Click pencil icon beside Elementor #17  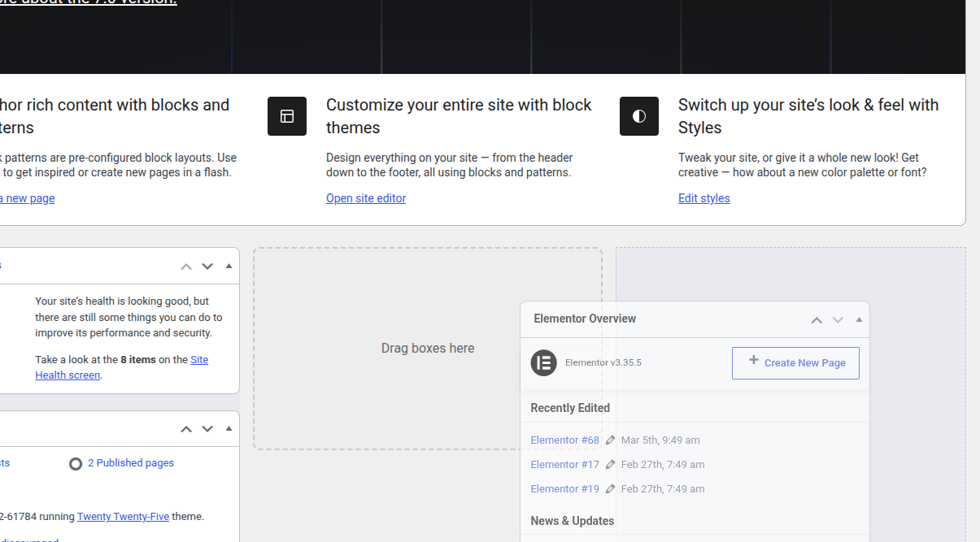[611, 465]
